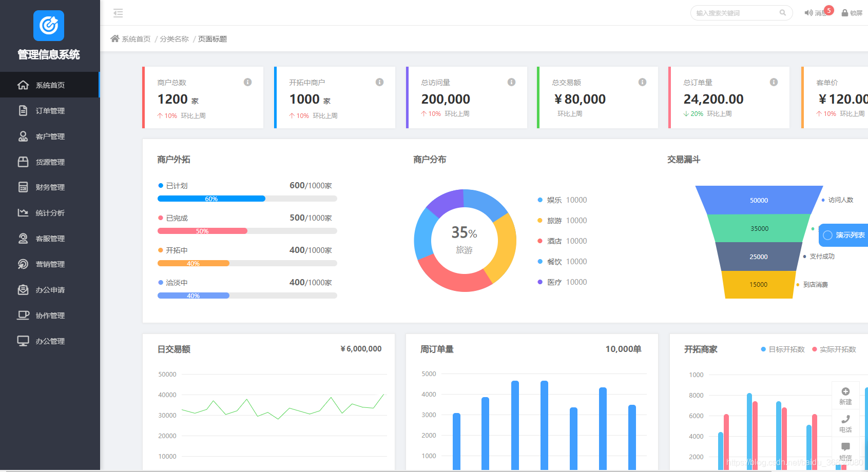Click the 营销管理 icon

tap(23, 264)
